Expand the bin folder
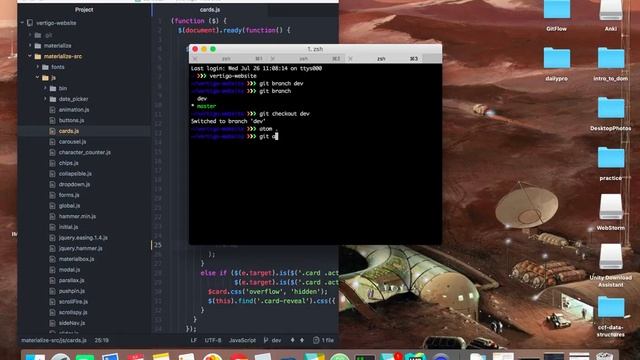640x360 pixels. coord(45,88)
